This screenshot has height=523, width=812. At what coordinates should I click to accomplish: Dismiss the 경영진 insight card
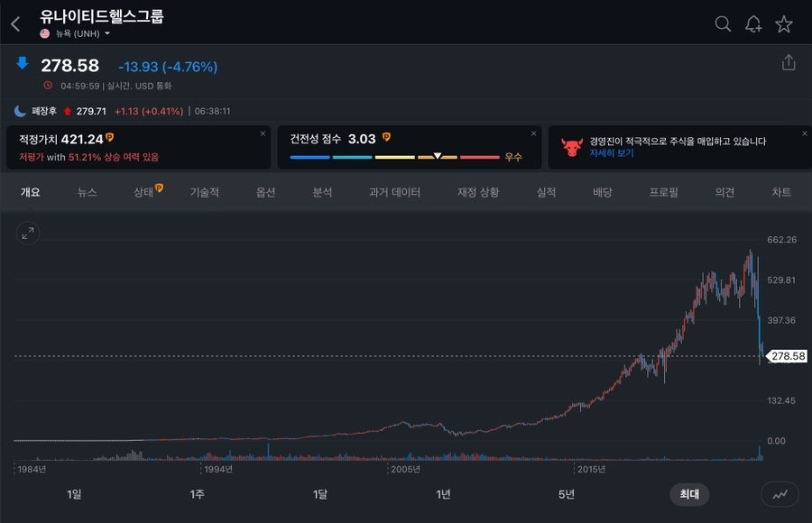805,133
